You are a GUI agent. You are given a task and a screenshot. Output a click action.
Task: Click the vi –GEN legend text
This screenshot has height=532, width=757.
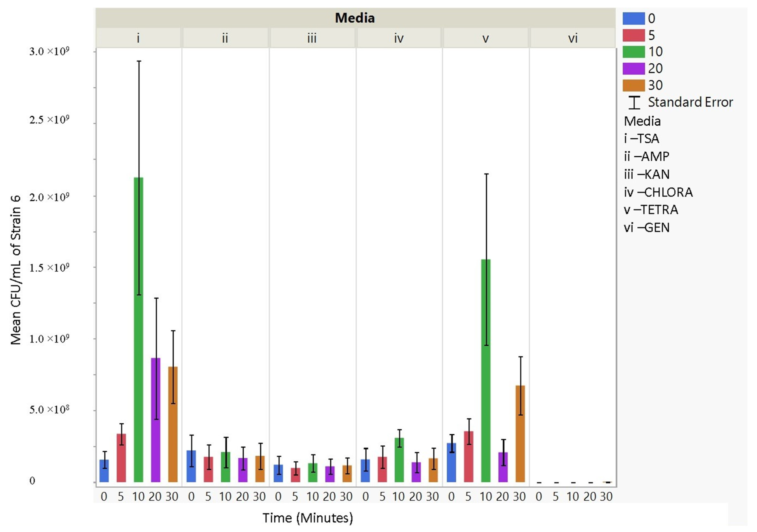coord(647,228)
